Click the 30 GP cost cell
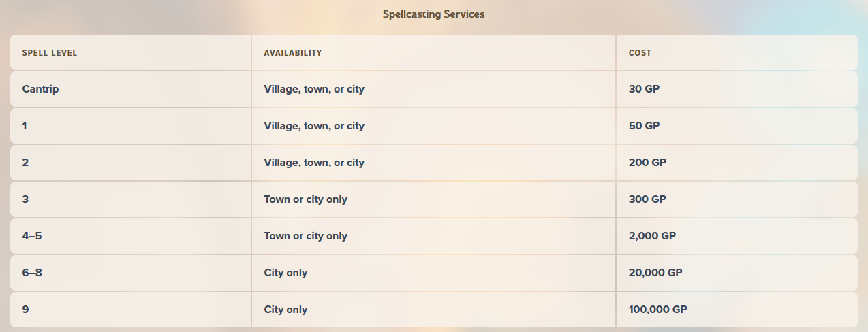This screenshot has width=868, height=332. click(737, 89)
